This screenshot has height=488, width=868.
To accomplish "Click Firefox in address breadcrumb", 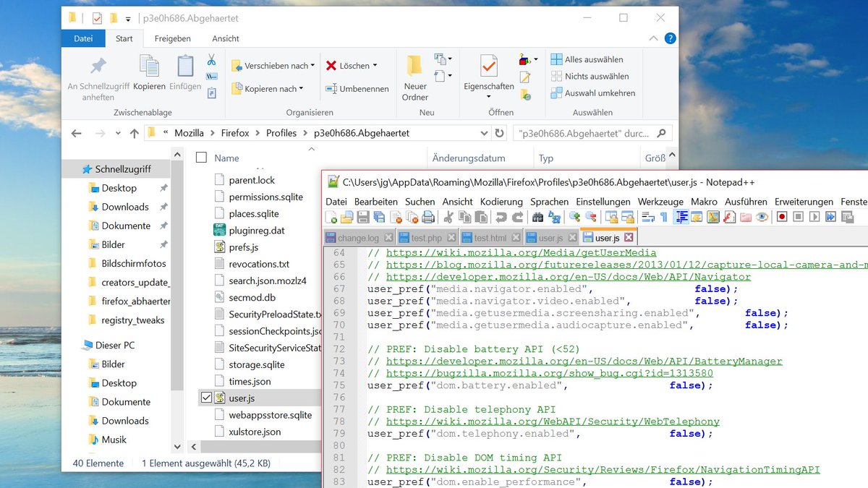I will [x=235, y=133].
